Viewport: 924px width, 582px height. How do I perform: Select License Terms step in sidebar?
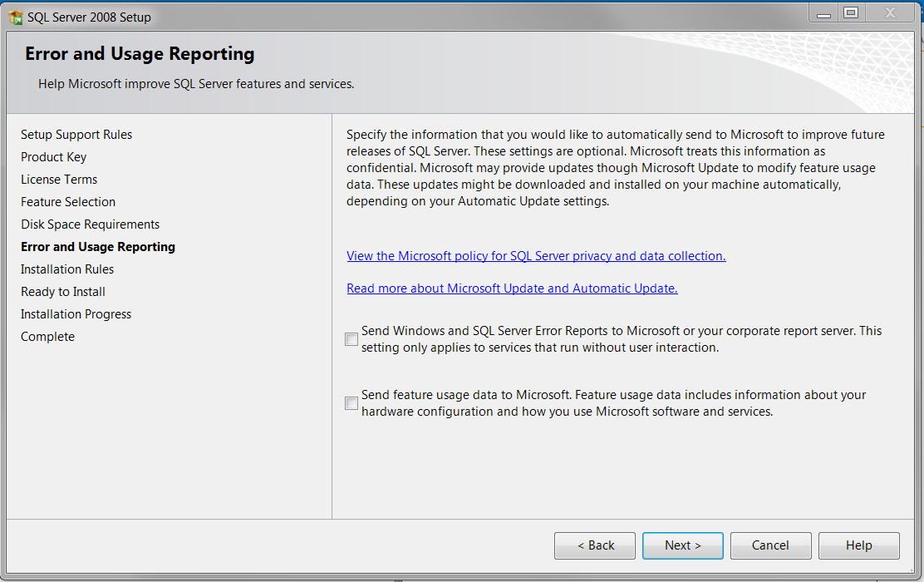coord(59,180)
